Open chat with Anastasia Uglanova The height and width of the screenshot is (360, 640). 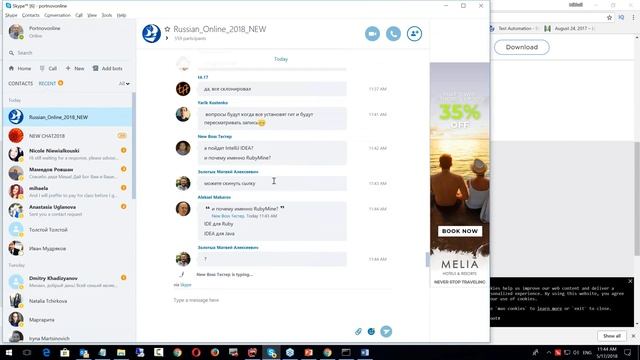pyautogui.click(x=67, y=211)
